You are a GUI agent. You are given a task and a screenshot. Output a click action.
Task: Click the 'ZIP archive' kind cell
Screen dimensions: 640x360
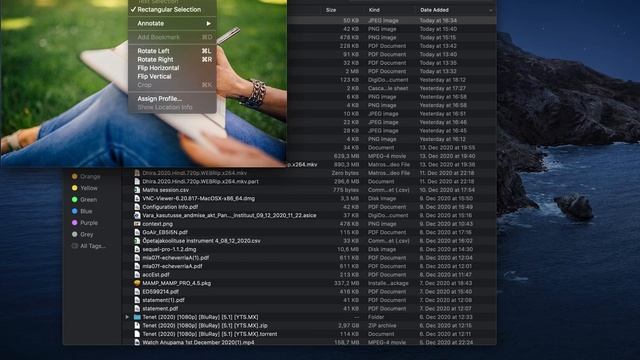tap(382, 325)
